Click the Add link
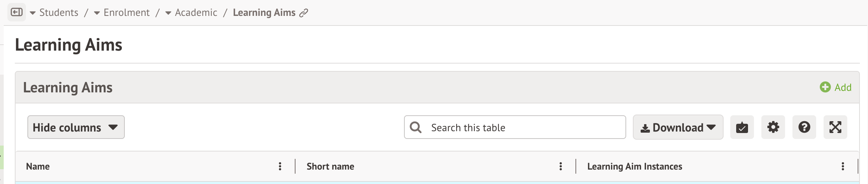Viewport: 868px width, 184px height. [843, 88]
